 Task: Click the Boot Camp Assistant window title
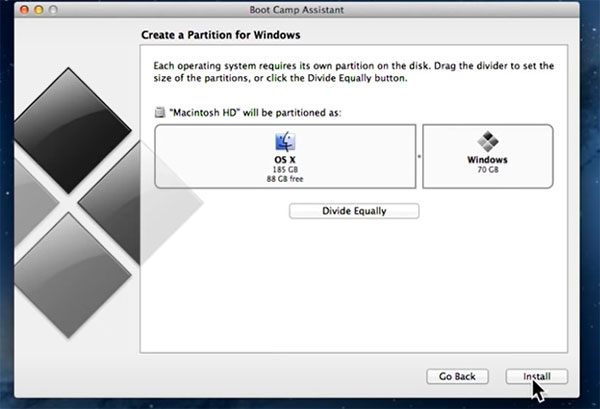click(x=297, y=10)
